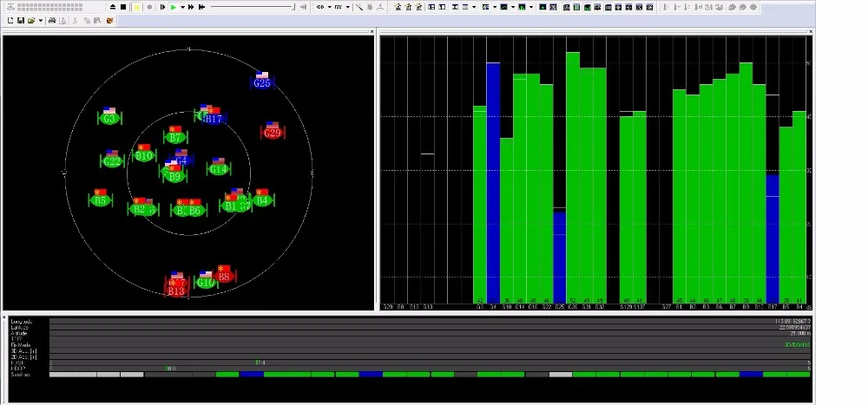Viewport: 868px width, 405px height.
Task: Open the dropdown beside the green histogram icon
Action: tap(531, 7)
